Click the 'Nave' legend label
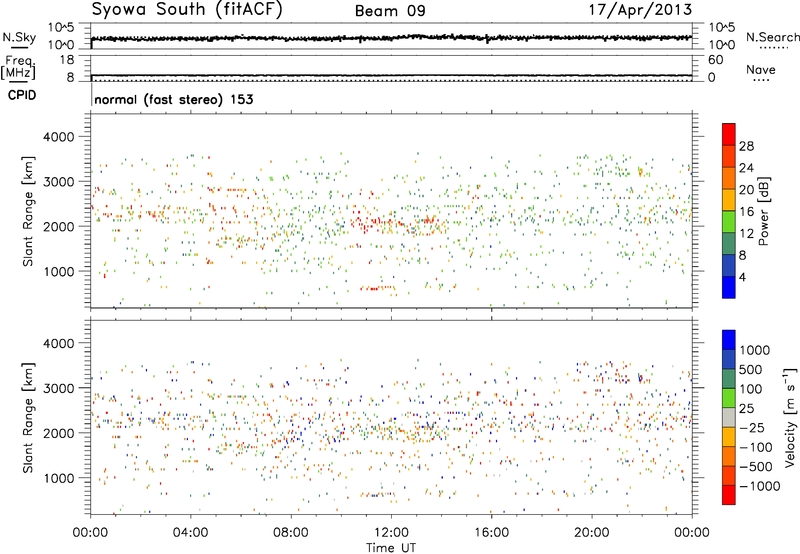Image resolution: width=800 pixels, height=554 pixels. point(761,69)
